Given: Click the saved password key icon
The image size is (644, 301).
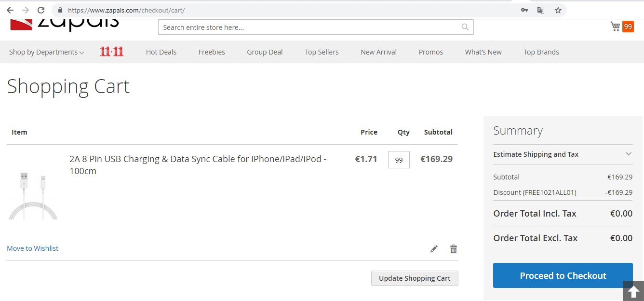Looking at the screenshot, I should tap(524, 10).
